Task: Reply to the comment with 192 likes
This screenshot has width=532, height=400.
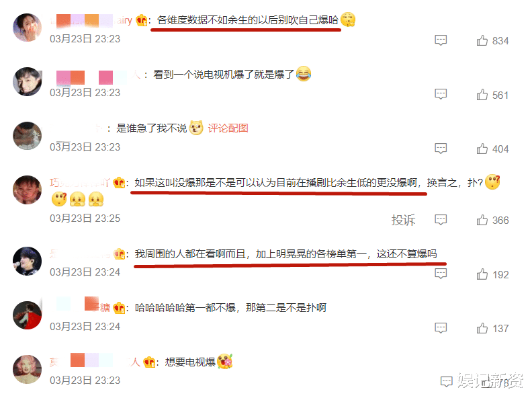Action: (x=441, y=274)
